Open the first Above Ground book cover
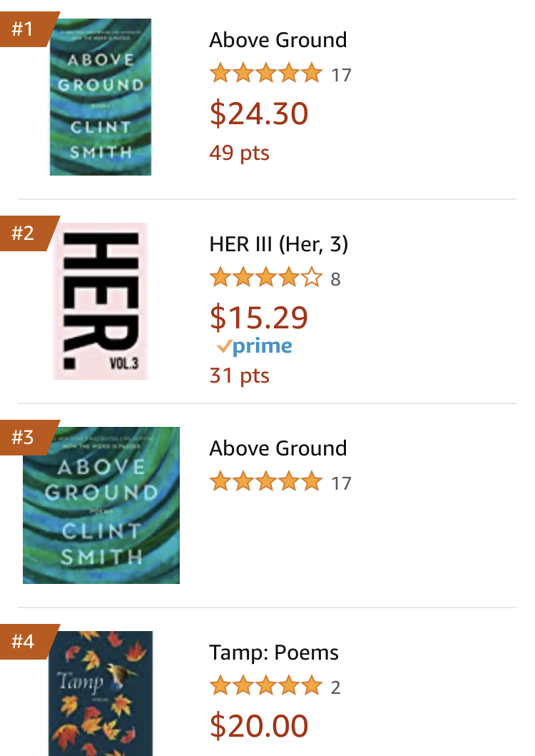535x756 pixels. (101, 97)
